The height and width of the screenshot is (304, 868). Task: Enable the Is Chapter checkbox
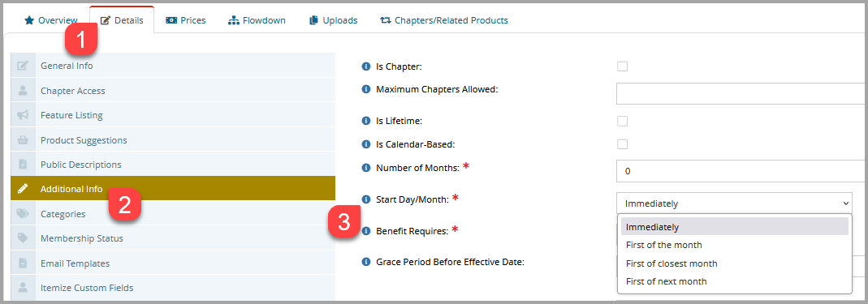click(622, 66)
